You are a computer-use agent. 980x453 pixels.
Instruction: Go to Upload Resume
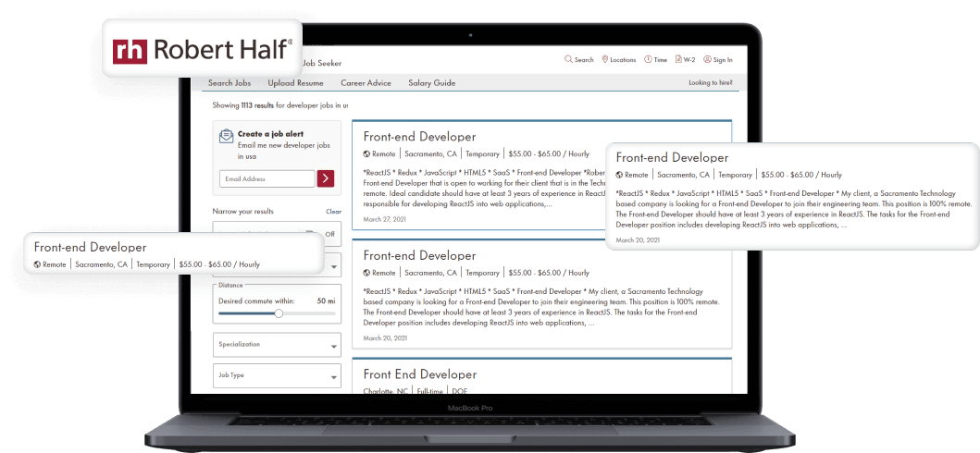pos(295,83)
